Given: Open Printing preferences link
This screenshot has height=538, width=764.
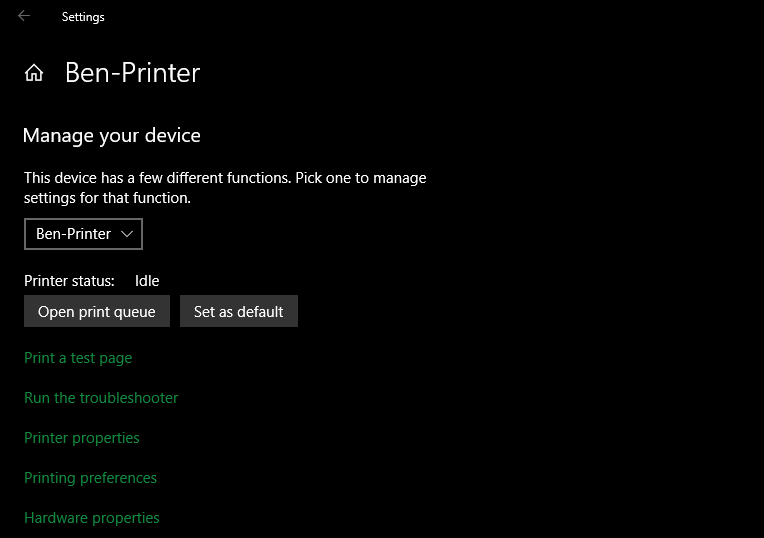Looking at the screenshot, I should coord(90,478).
